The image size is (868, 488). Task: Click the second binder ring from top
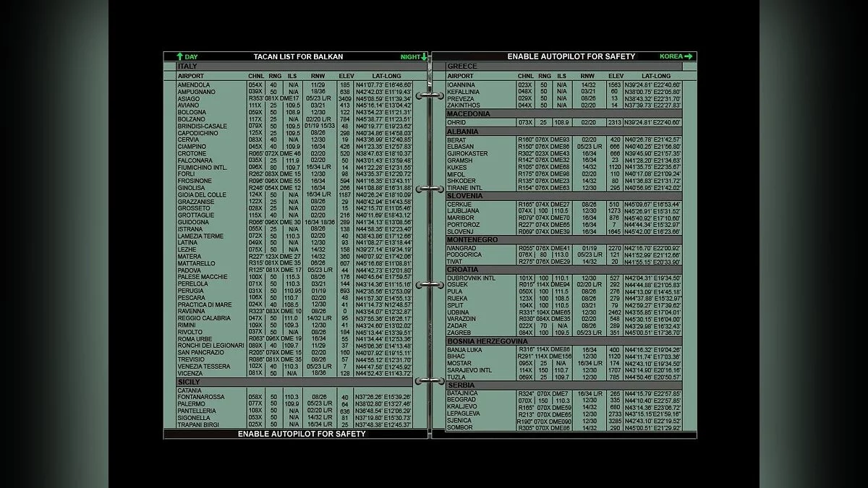coord(430,189)
